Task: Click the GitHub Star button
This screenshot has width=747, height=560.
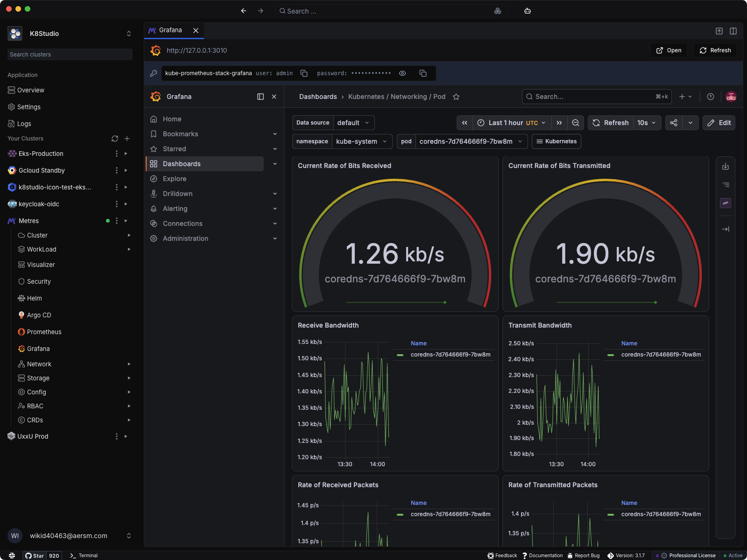Action: pyautogui.click(x=35, y=555)
